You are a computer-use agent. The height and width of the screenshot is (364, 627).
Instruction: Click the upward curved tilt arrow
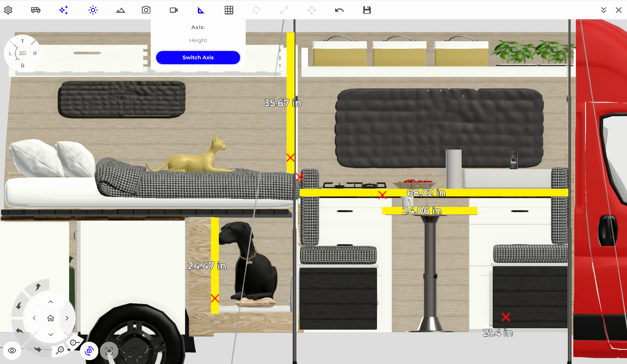tap(38, 287)
